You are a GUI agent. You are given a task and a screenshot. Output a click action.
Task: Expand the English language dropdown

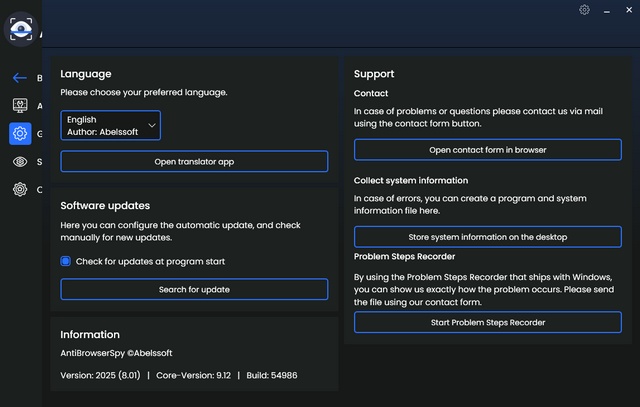pos(110,125)
